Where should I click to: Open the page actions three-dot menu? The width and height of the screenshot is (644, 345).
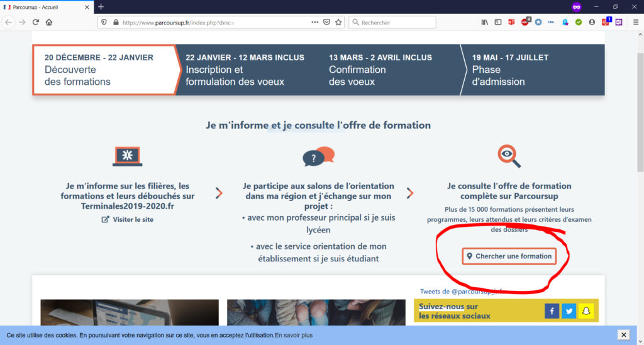(314, 22)
